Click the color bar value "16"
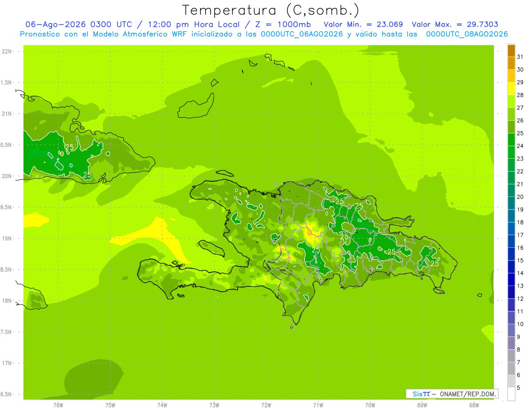 (520, 248)
